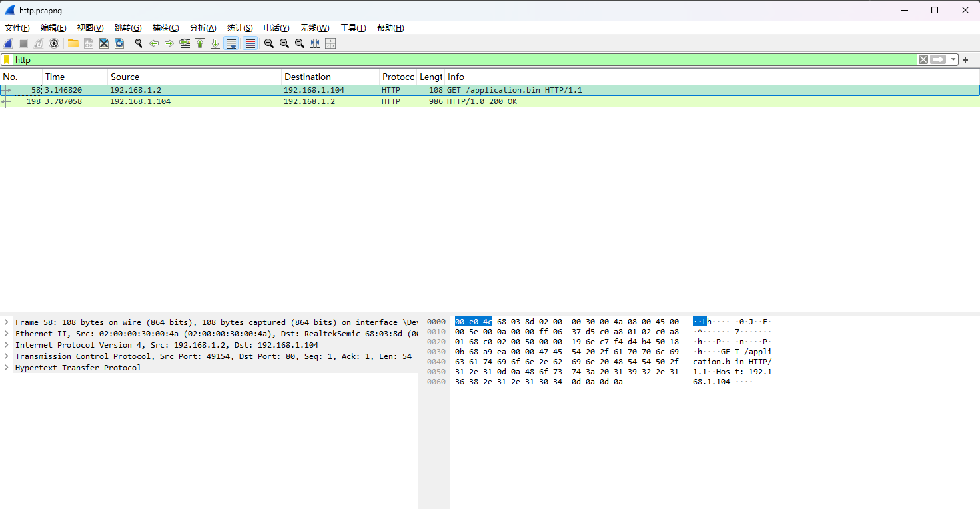
Task: Expand Internet Protocol Version 4 node
Action: pos(6,345)
